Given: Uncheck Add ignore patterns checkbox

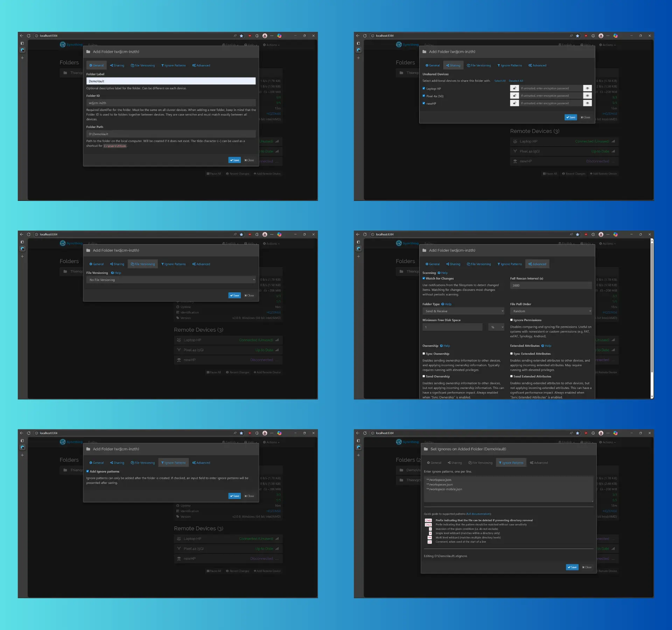Looking at the screenshot, I should (x=87, y=471).
